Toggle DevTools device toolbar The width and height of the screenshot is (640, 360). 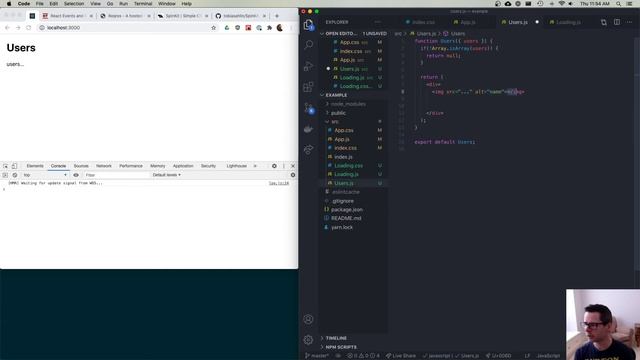click(x=14, y=166)
